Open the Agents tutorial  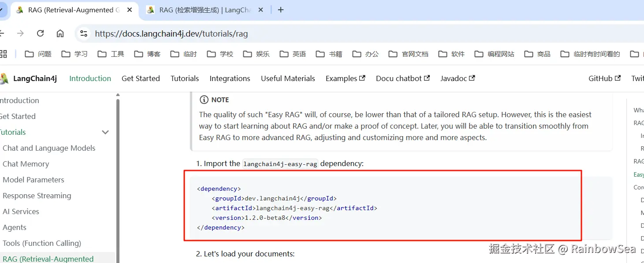(15, 227)
